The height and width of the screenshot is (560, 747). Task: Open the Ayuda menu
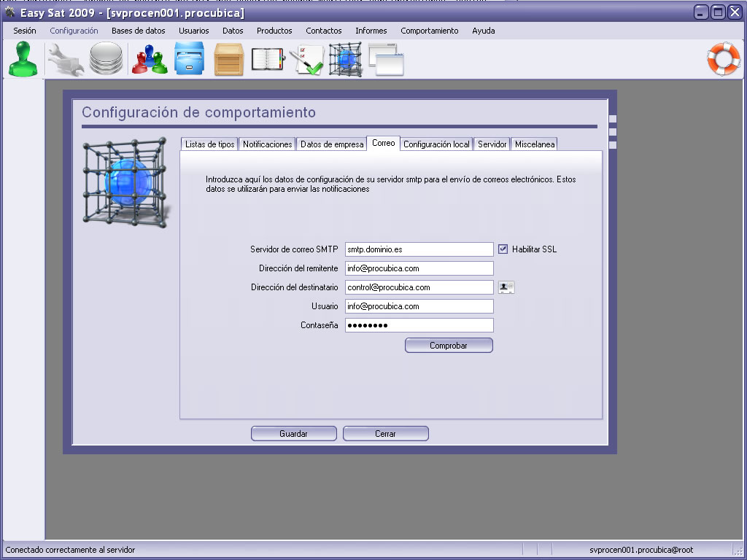tap(484, 31)
